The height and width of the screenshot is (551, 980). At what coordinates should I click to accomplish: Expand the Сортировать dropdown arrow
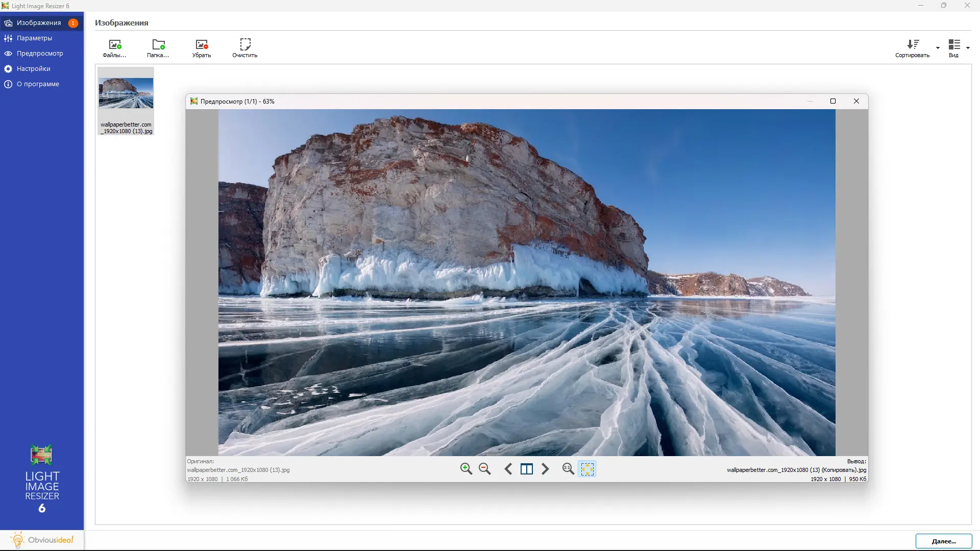point(938,48)
